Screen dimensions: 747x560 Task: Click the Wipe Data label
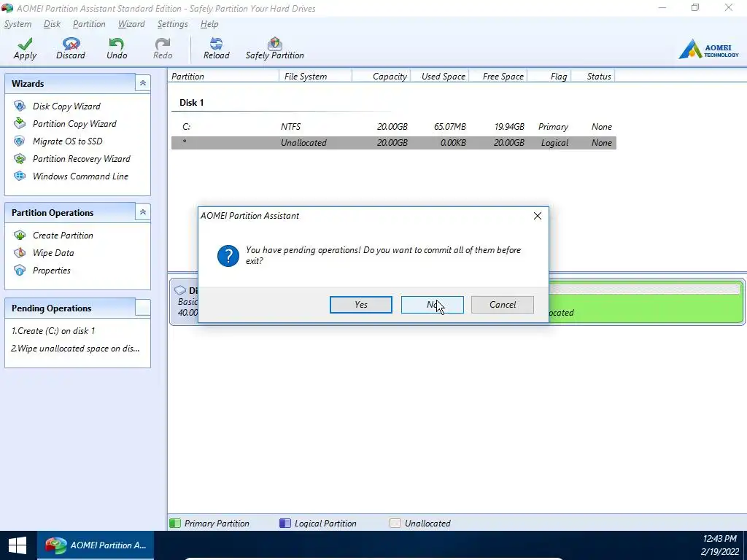(x=53, y=253)
